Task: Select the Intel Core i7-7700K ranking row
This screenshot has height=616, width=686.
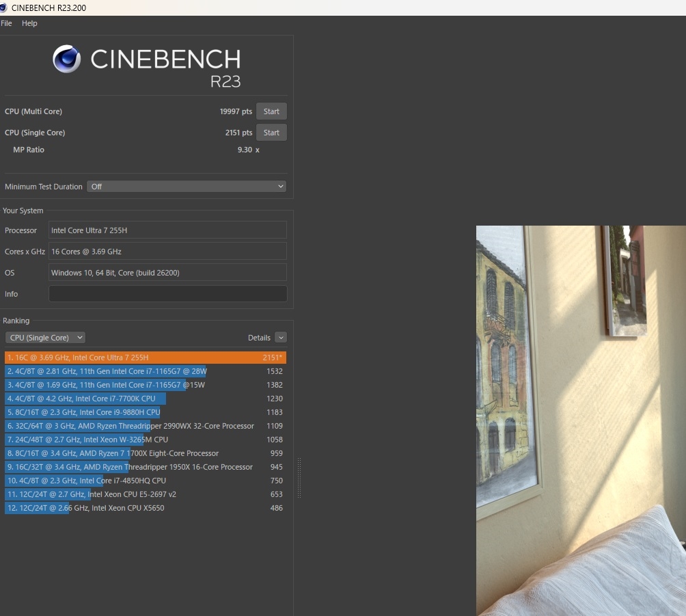Action: pos(146,399)
